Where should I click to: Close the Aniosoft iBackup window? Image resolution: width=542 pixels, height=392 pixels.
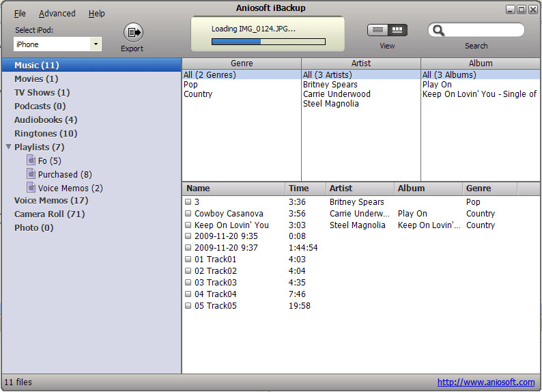(x=532, y=10)
